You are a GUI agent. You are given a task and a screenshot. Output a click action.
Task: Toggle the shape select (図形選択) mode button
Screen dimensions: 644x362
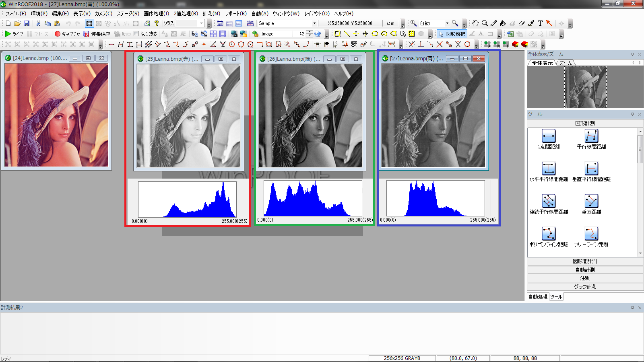pyautogui.click(x=452, y=34)
